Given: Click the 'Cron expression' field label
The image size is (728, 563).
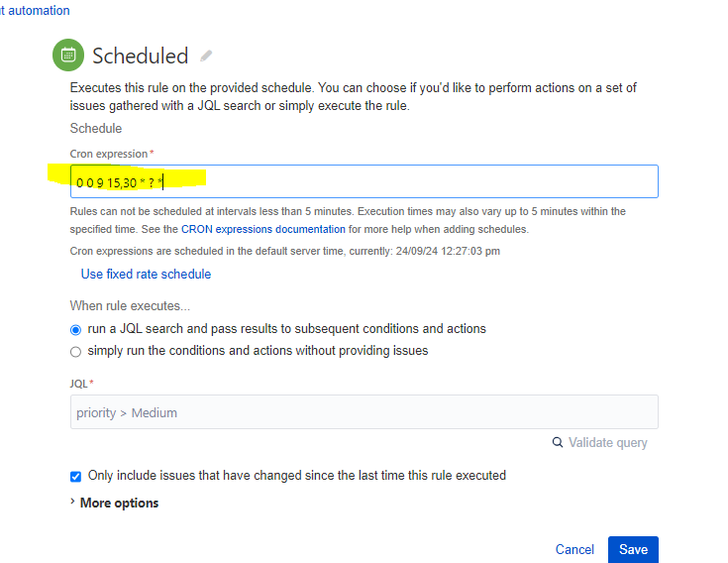Looking at the screenshot, I should pyautogui.click(x=109, y=154).
